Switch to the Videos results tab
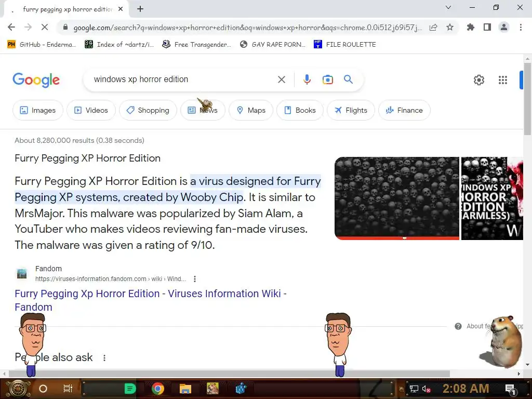Image resolution: width=532 pixels, height=399 pixels. point(91,110)
